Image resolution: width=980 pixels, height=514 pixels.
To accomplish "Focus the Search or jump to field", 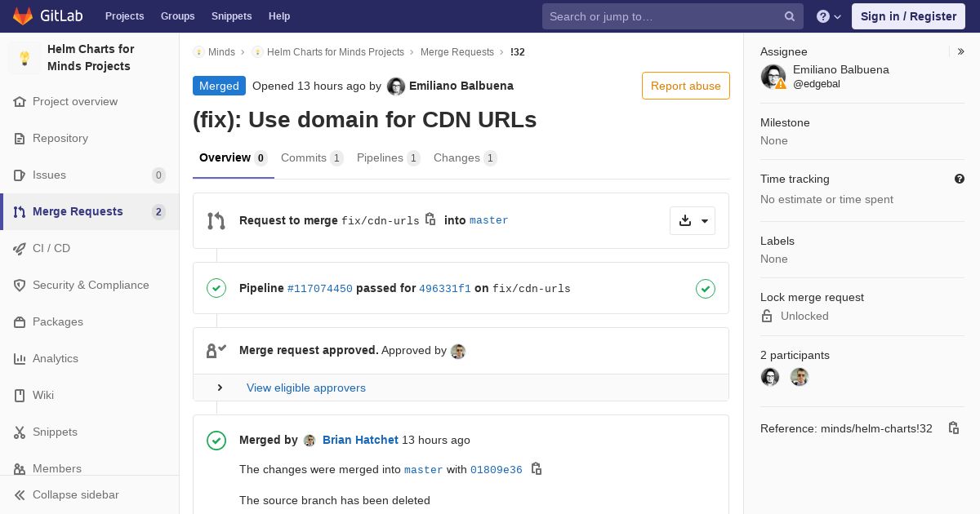I will [673, 16].
